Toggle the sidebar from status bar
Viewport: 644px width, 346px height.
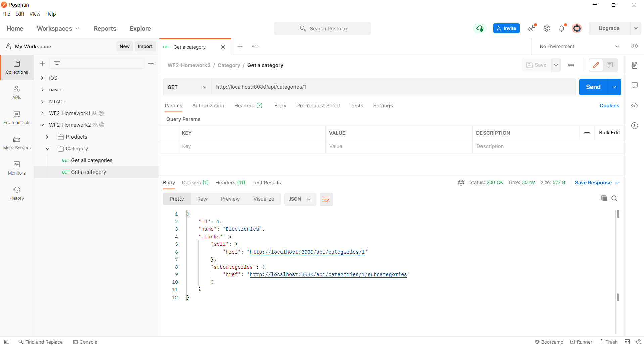click(x=7, y=342)
